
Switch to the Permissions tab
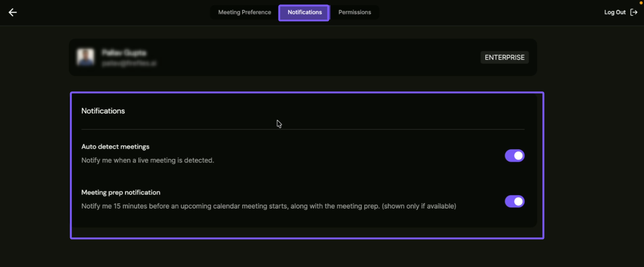354,12
